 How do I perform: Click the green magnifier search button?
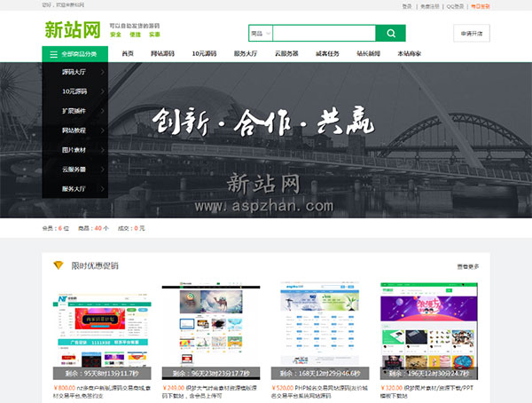click(x=390, y=33)
